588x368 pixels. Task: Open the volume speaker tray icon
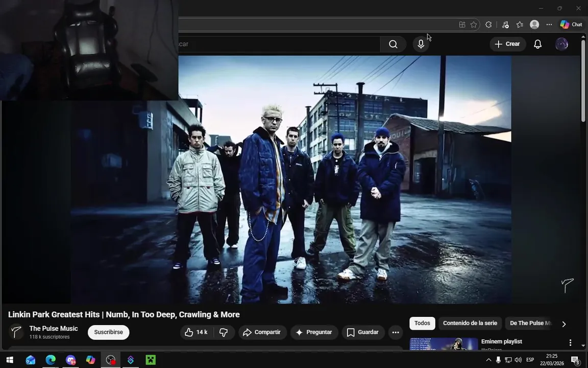coord(518,360)
